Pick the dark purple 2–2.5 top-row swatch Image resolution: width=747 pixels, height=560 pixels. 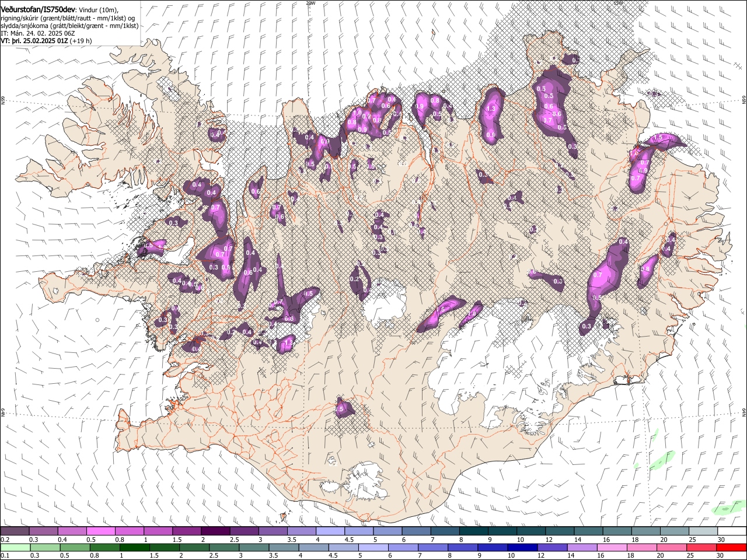pyautogui.click(x=215, y=531)
